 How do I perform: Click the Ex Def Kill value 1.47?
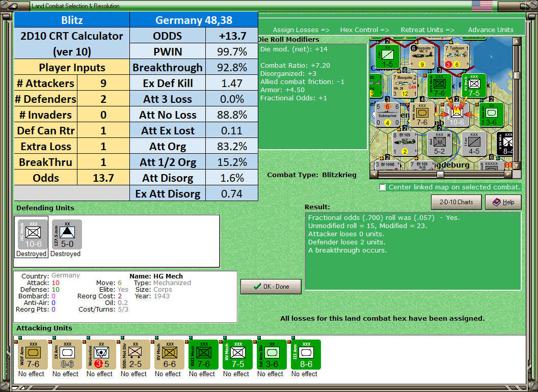click(x=232, y=83)
